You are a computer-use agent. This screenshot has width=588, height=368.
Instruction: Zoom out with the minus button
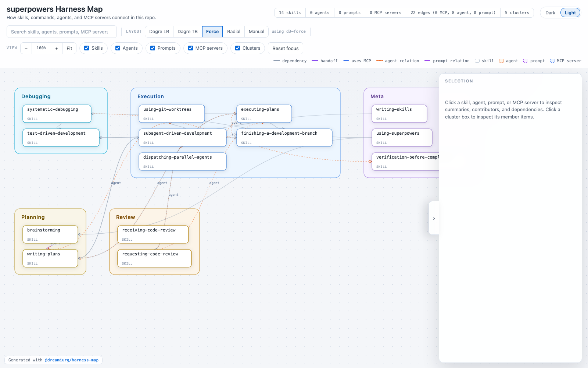click(x=26, y=48)
